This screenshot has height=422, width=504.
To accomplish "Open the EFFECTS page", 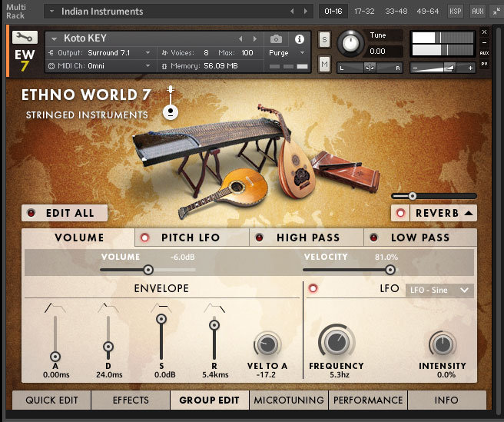I will click(x=131, y=400).
